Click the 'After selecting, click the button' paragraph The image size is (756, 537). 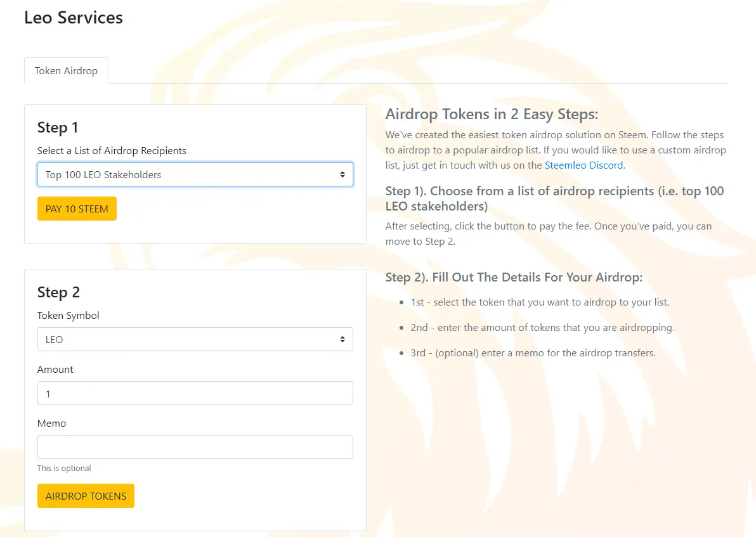click(x=549, y=234)
